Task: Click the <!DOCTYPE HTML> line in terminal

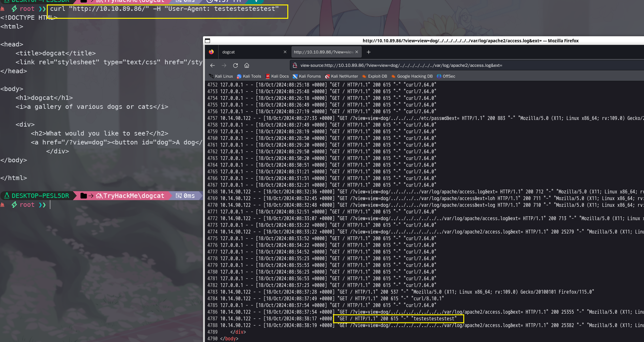Action: pos(29,18)
